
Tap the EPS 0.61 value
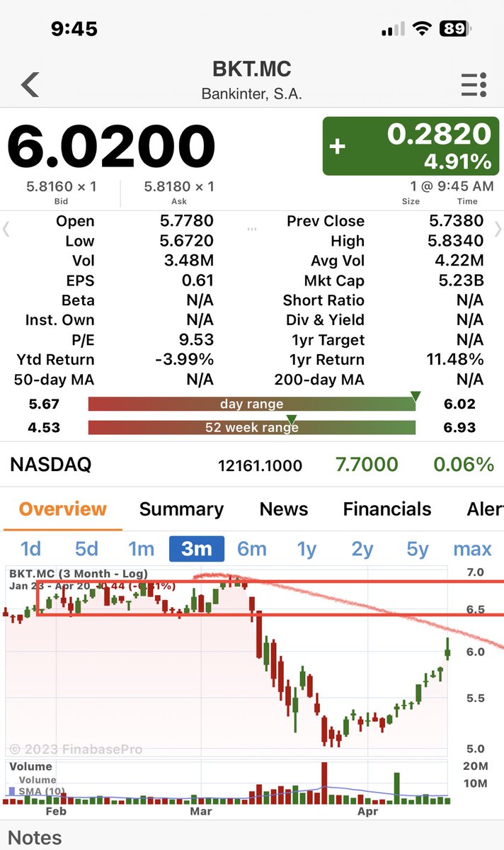197,280
